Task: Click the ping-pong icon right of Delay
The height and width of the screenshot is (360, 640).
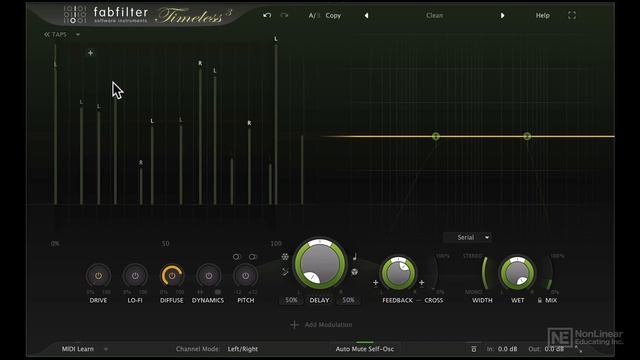Action: point(355,271)
